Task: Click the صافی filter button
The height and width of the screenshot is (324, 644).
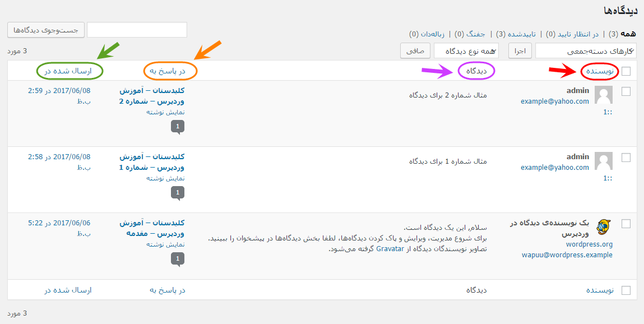Action: pos(415,51)
